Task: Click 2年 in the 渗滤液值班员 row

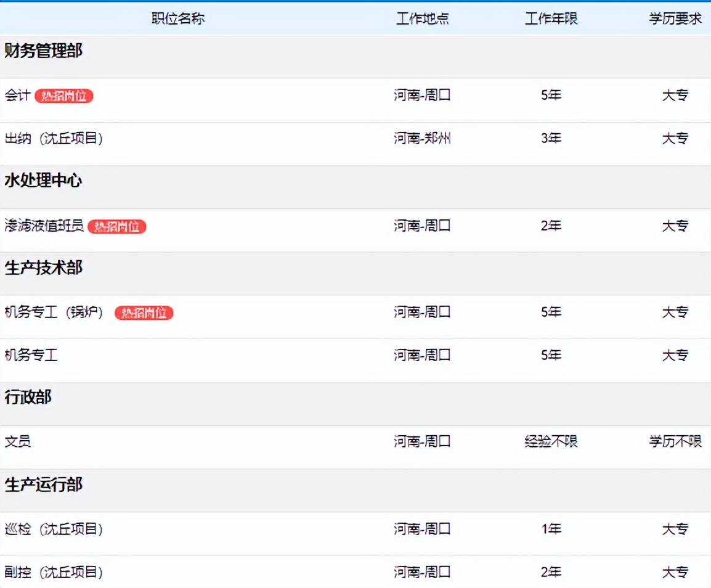Action: pyautogui.click(x=551, y=226)
